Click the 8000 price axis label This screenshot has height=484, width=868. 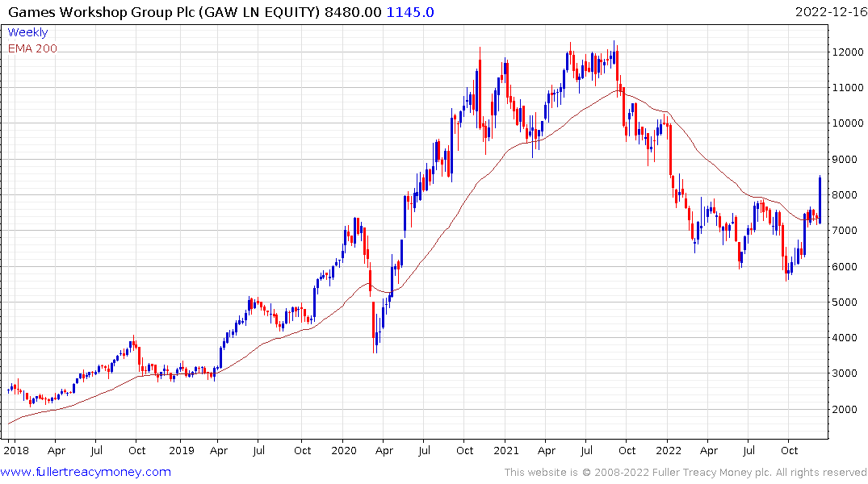pyautogui.click(x=845, y=194)
